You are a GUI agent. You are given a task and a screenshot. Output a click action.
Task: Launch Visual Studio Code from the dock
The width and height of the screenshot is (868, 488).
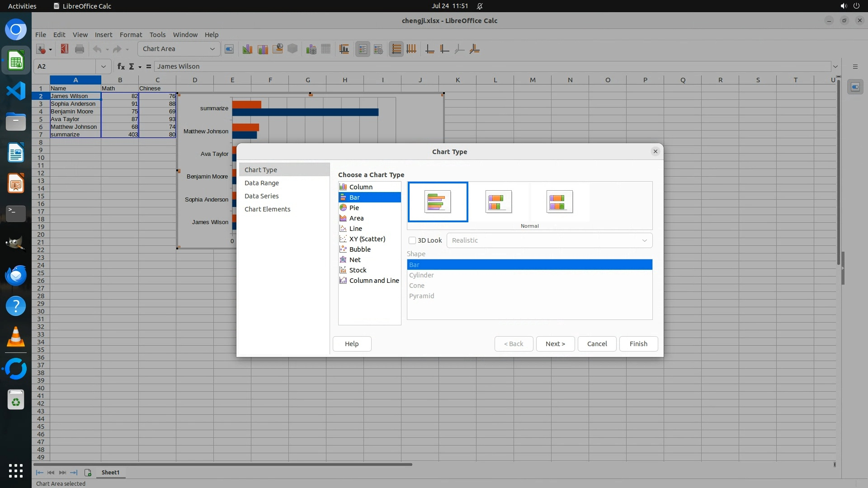coord(16,91)
